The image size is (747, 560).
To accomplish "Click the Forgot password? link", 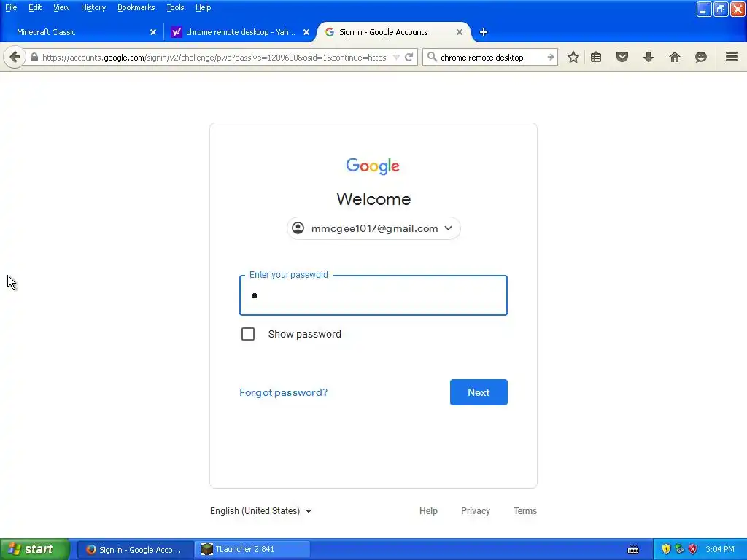I will (284, 392).
